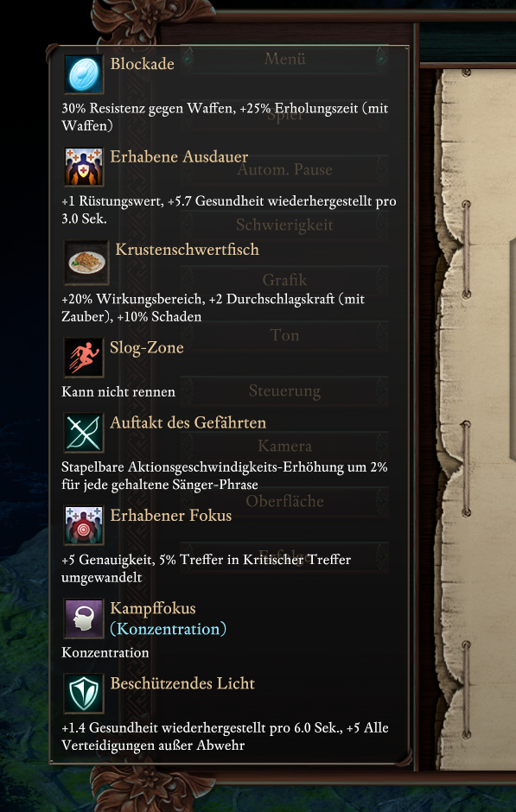Viewport: 516px width, 812px height.
Task: Click the blue Konzentration keyword link
Action: pyautogui.click(x=169, y=629)
